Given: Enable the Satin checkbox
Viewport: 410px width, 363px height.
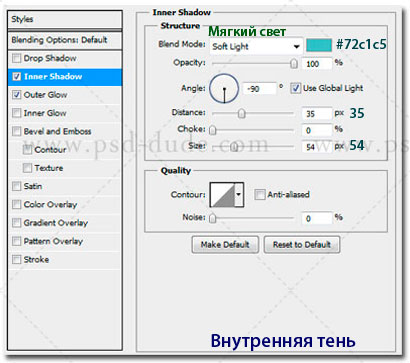Looking at the screenshot, I should click(16, 186).
